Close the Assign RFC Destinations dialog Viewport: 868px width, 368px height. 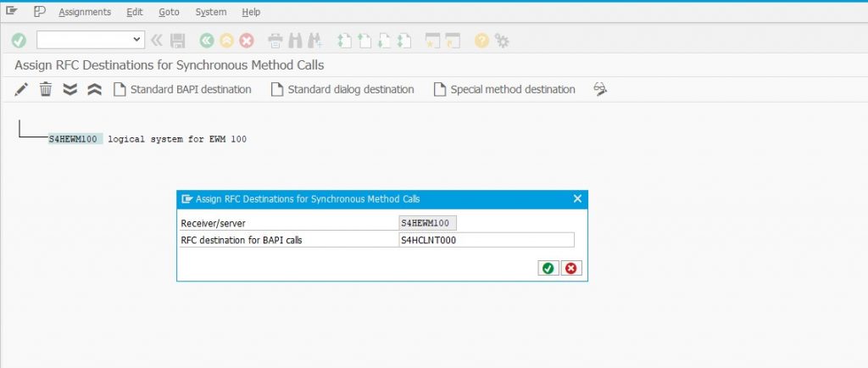pos(577,198)
